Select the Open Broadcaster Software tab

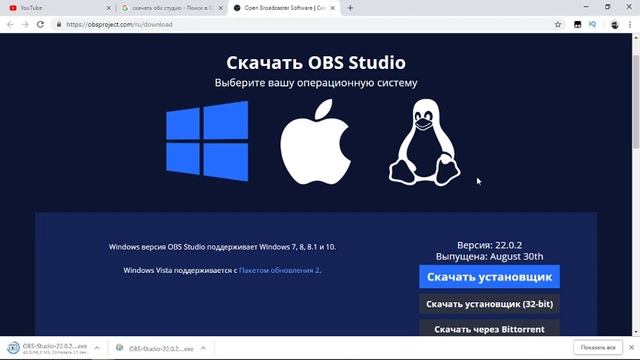pos(284,8)
